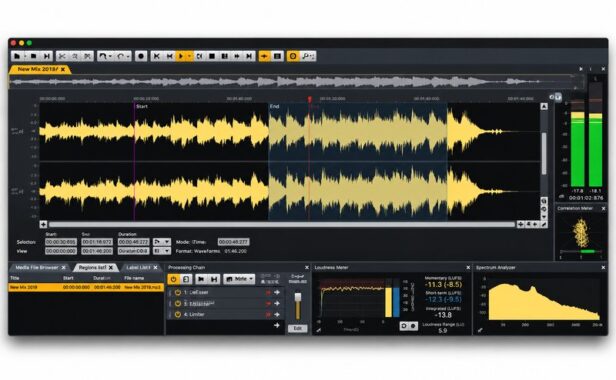
Task: Click the File name column header
Action: pos(134,278)
